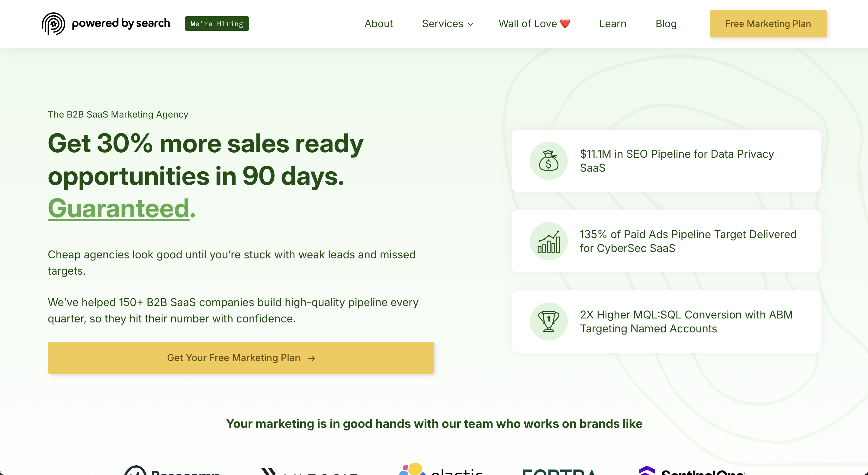
Task: Click the elastic logo at bottom
Action: coord(441,470)
